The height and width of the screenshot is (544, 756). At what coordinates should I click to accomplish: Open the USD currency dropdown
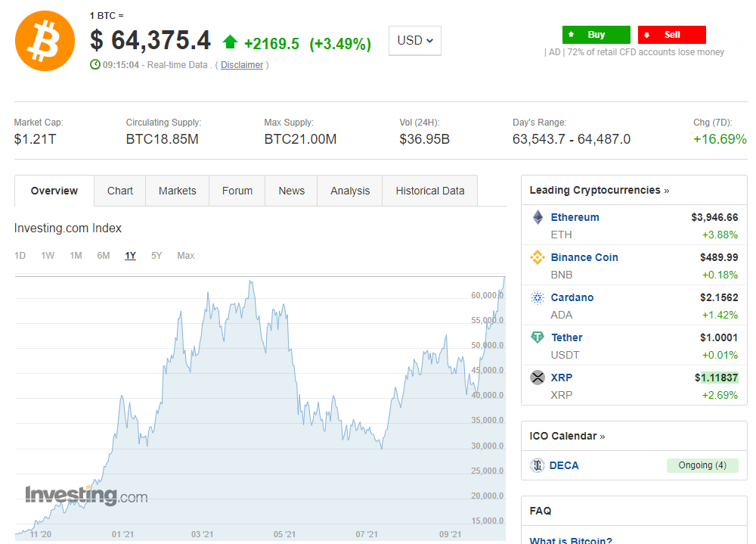[x=414, y=41]
